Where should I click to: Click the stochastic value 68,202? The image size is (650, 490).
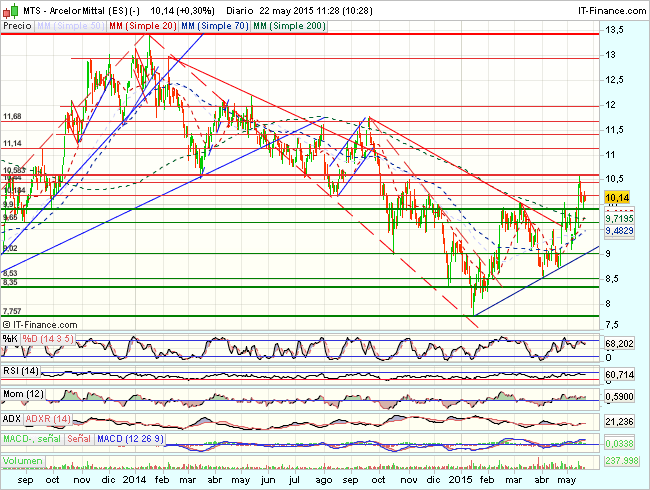[x=619, y=344]
